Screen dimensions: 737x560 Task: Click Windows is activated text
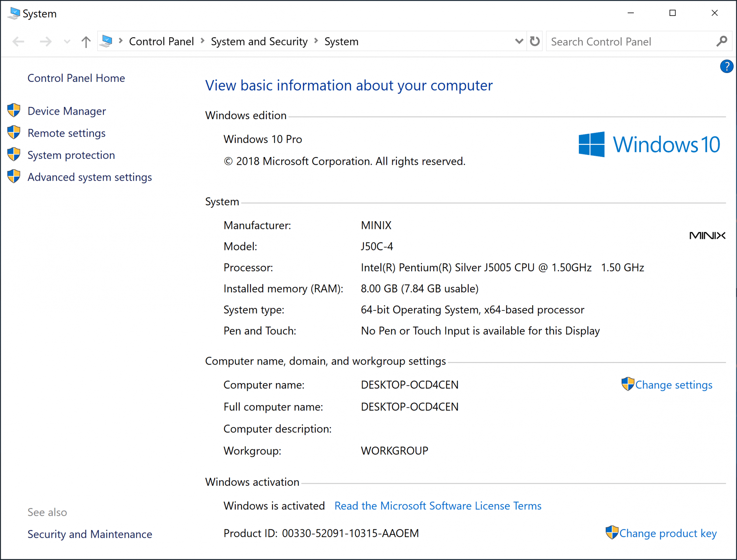(x=274, y=506)
